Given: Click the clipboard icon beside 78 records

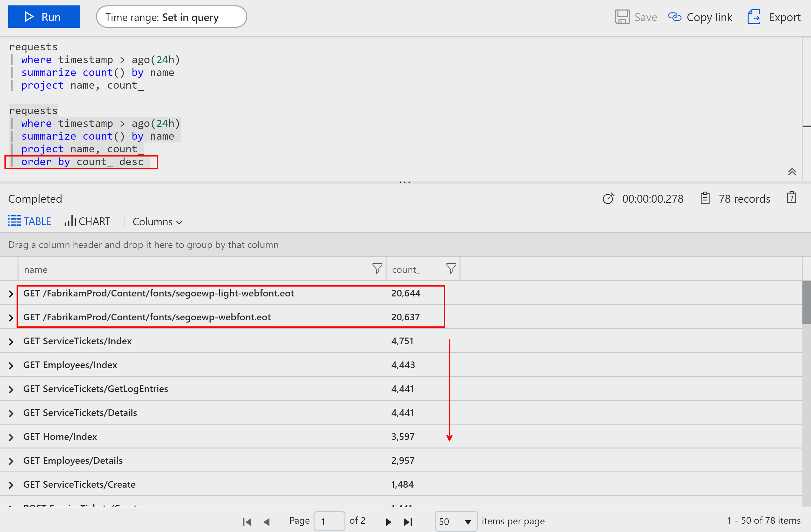Looking at the screenshot, I should 705,198.
